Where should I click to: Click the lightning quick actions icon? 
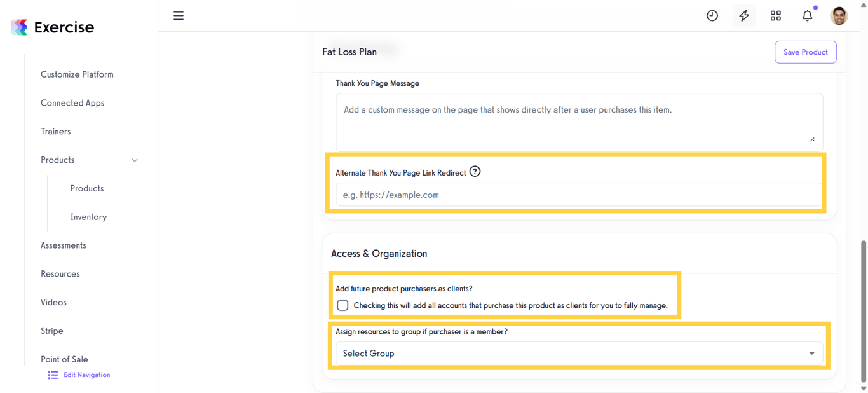pos(743,15)
